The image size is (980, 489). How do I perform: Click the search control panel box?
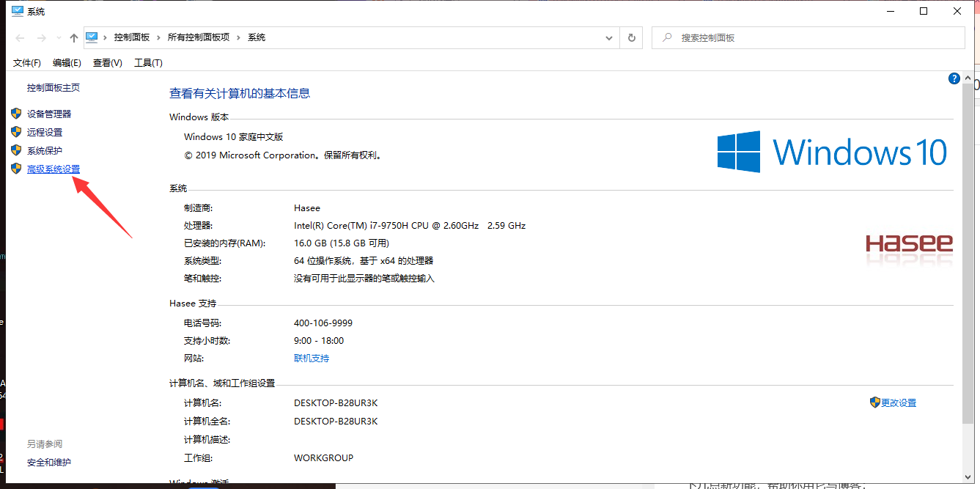tap(808, 37)
